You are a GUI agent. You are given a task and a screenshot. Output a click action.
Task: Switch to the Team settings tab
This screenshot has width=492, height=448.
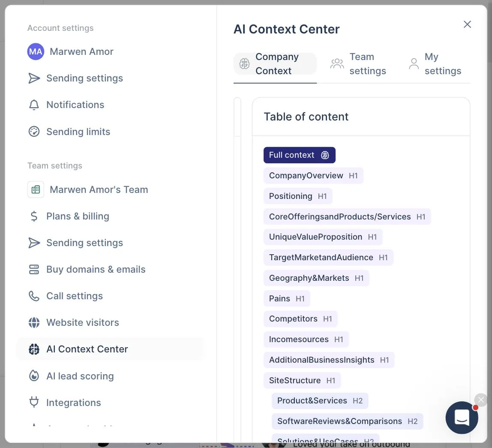click(x=358, y=64)
